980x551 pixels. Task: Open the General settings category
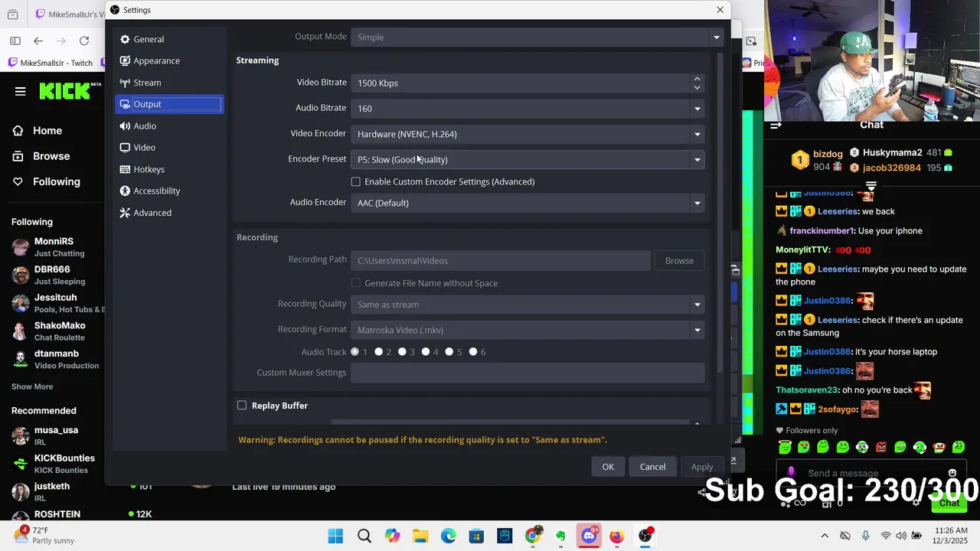(x=168, y=39)
